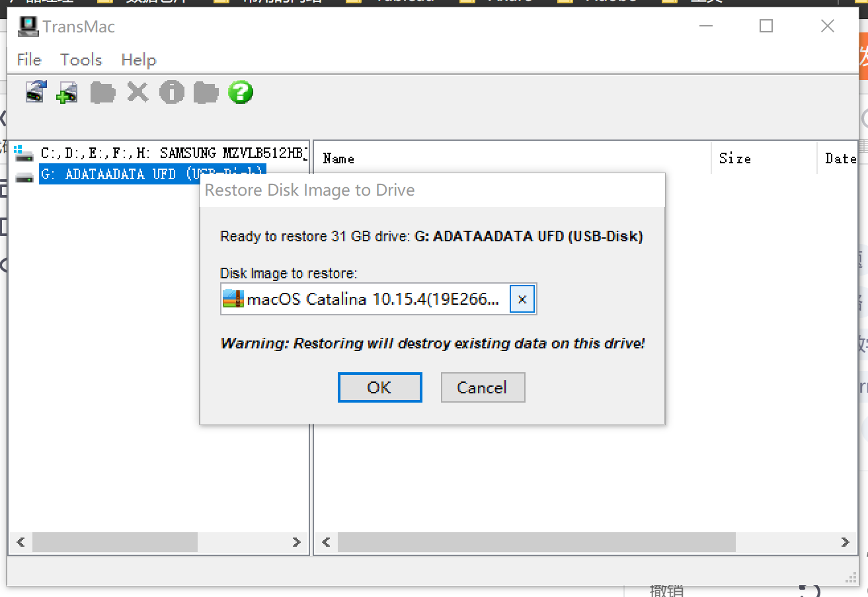Close the TransMac window
This screenshot has width=868, height=597.
coord(827,26)
